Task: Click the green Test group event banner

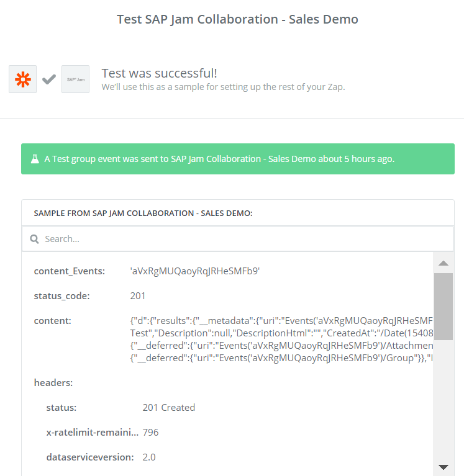Action: 238,159
